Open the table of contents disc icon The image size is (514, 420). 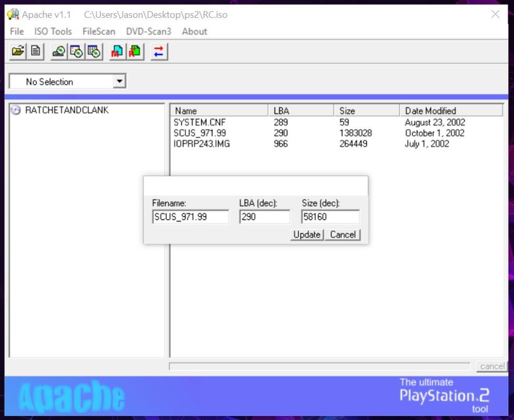[94, 51]
